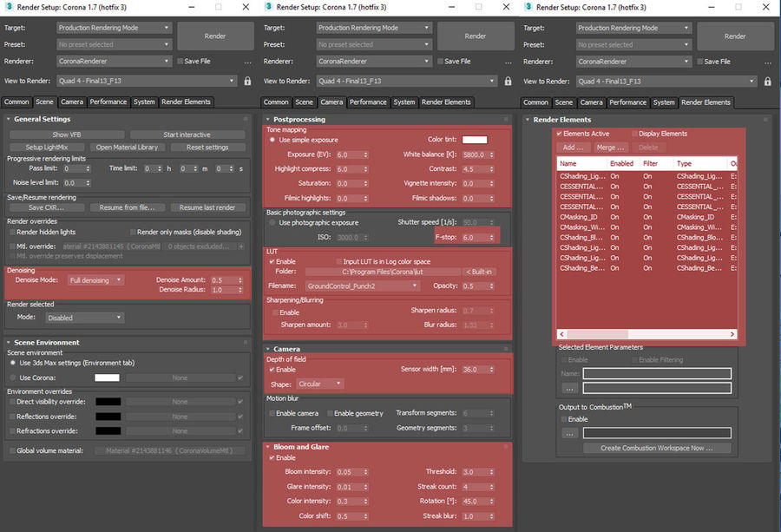Disable the LUT Enable checkbox
Viewport: 781px width, 532px height.
pos(272,261)
